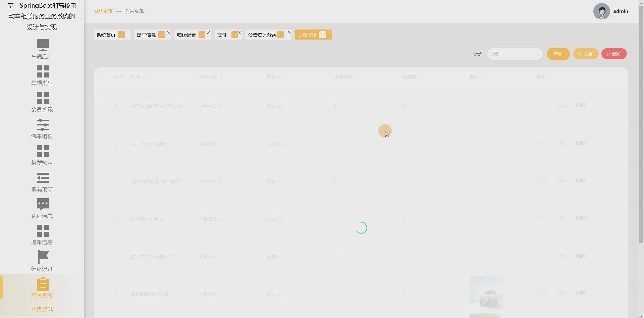
Task: Click the red 删除 button in toolbar
Action: [x=614, y=54]
